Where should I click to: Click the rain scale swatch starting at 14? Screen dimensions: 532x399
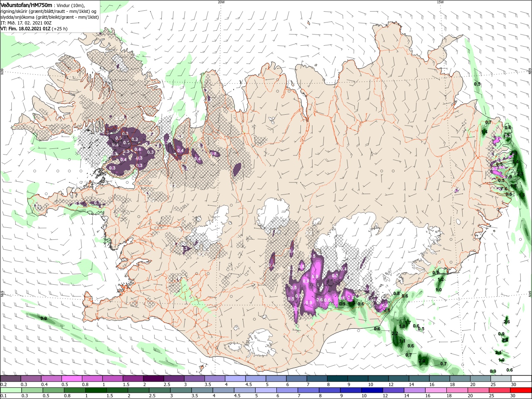(414, 390)
